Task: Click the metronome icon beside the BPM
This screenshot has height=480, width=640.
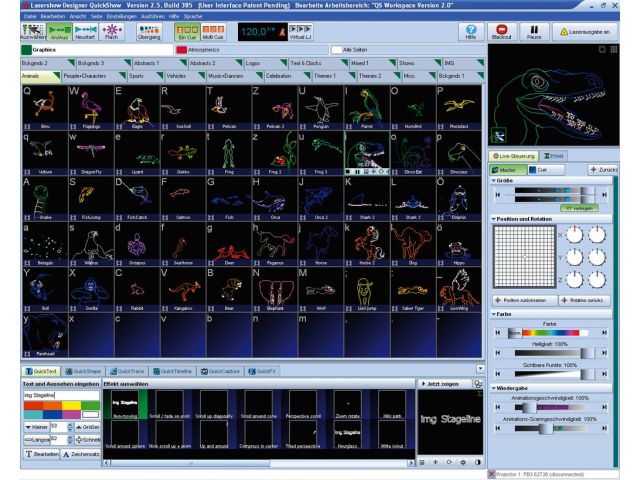Action: pyautogui.click(x=282, y=33)
